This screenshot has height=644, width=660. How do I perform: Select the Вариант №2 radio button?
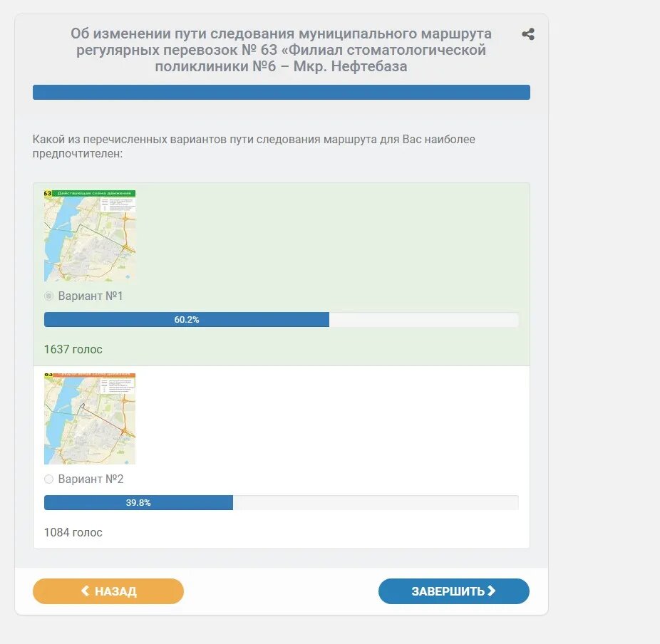coord(48,479)
